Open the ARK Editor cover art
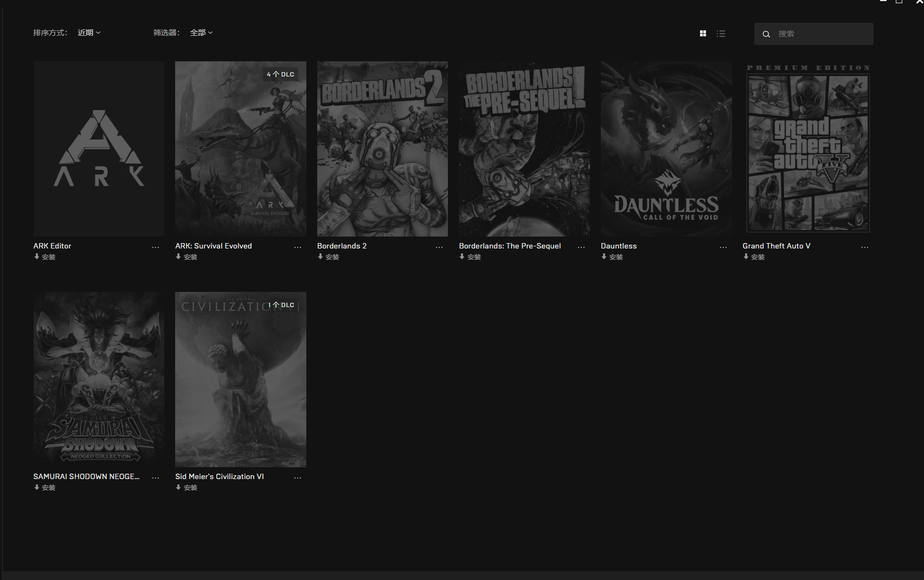Viewport: 924px width, 580px height. (99, 149)
